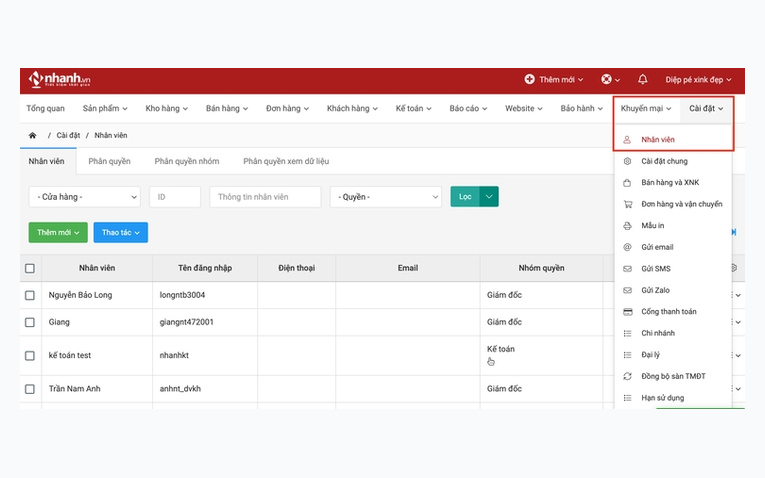Focus the Thông tin nhân viên search field
Screen dimensions: 765x478
pyautogui.click(x=265, y=197)
